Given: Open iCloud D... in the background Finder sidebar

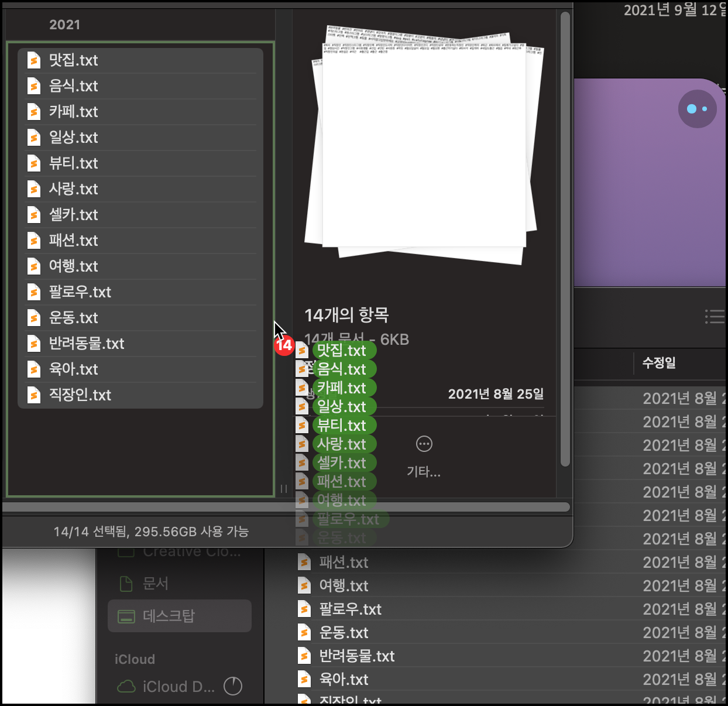Looking at the screenshot, I should [167, 687].
